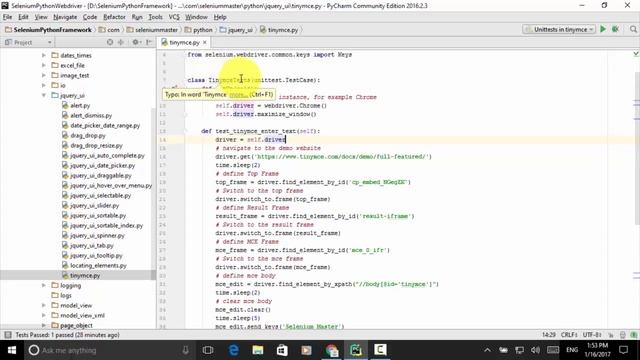Hide the Project tool window icon
The height and width of the screenshot is (360, 640).
(x=149, y=42)
